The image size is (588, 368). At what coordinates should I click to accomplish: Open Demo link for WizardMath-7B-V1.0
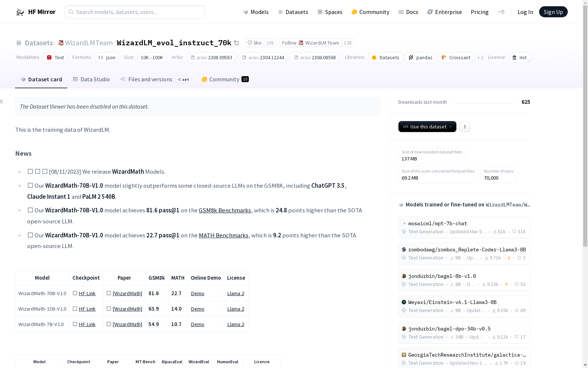[x=198, y=324]
